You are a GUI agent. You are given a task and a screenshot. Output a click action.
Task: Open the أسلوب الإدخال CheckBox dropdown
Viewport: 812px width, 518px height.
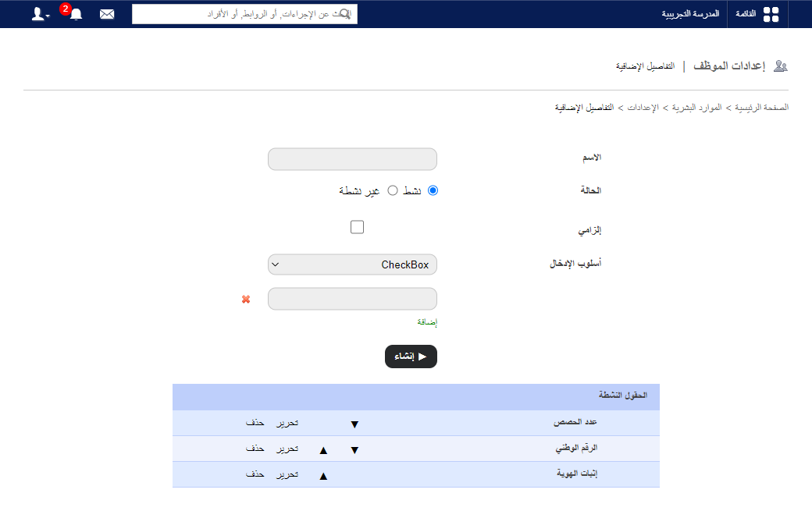pos(352,264)
